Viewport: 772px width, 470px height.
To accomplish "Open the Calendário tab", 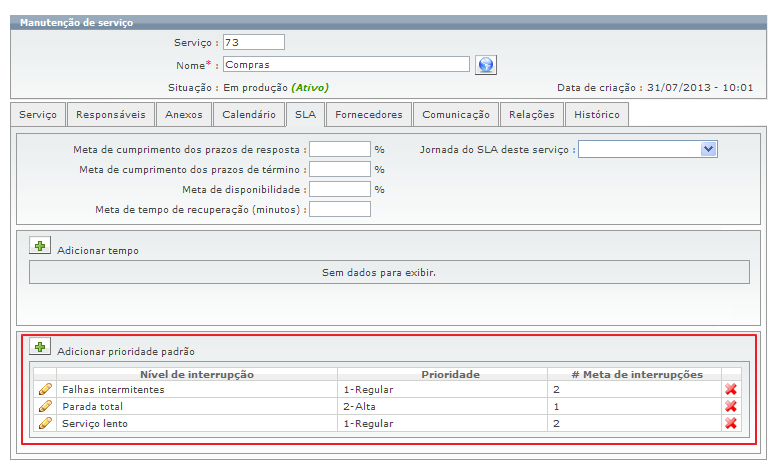I will (248, 115).
